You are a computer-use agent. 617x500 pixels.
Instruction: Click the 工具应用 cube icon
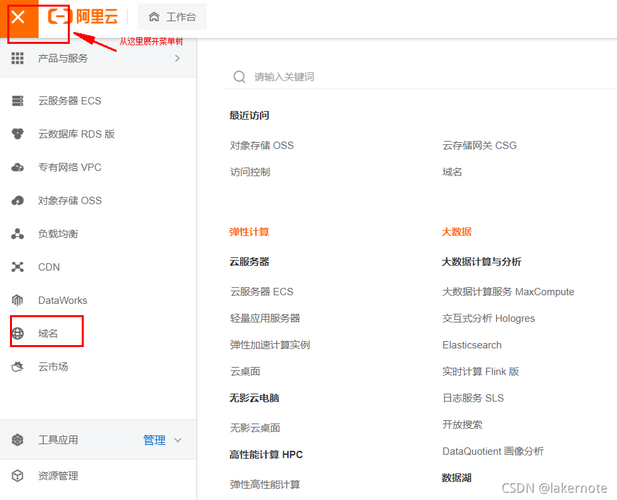pyautogui.click(x=17, y=440)
